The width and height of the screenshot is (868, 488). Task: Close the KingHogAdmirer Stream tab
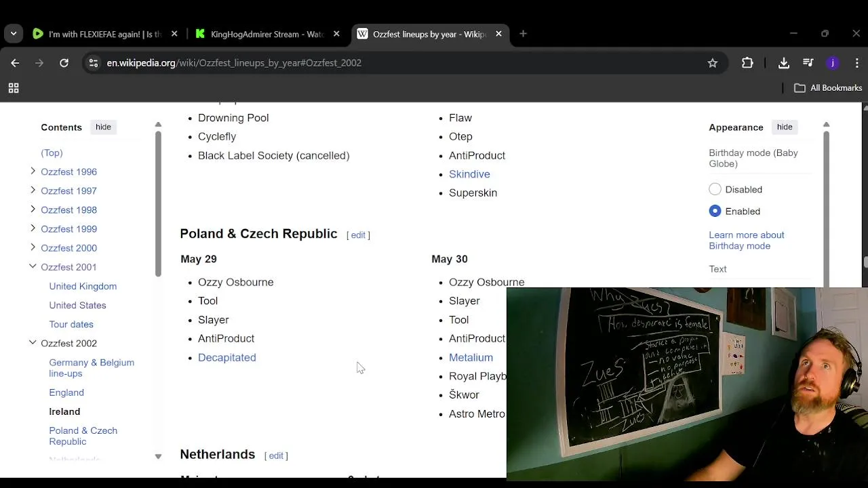(336, 34)
